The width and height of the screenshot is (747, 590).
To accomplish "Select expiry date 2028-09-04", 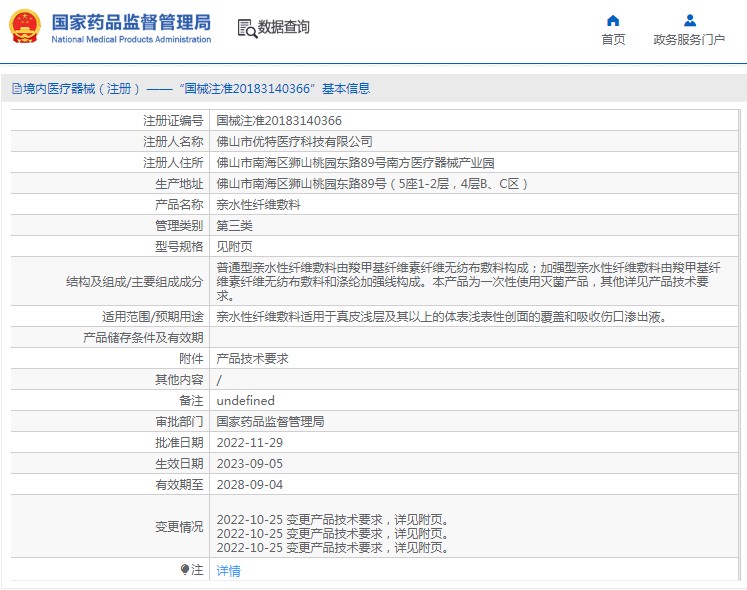I will pyautogui.click(x=250, y=485).
